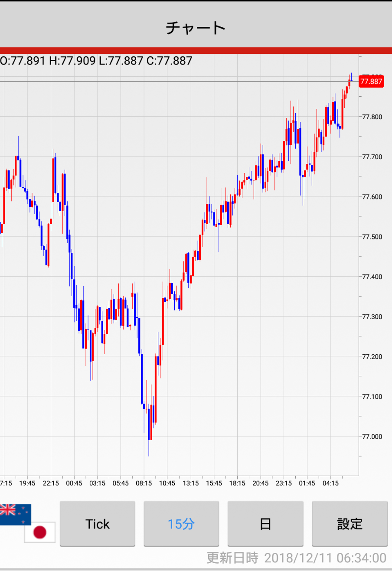
Task: Tap the New Zealand flag icon
Action: (15, 514)
